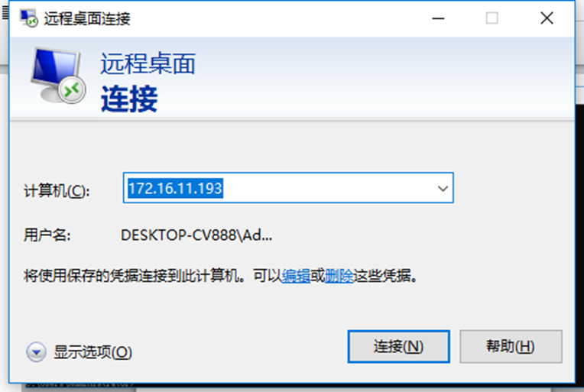Open the title bar Remote Desktop system icon
584x392 pixels.
tap(29, 18)
